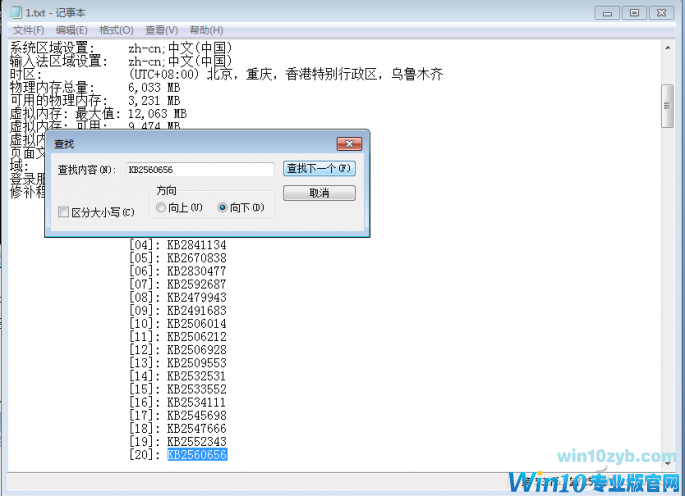This screenshot has width=685, height=496.
Task: Click the KB2534111 entry on line [16]
Action: (x=197, y=402)
